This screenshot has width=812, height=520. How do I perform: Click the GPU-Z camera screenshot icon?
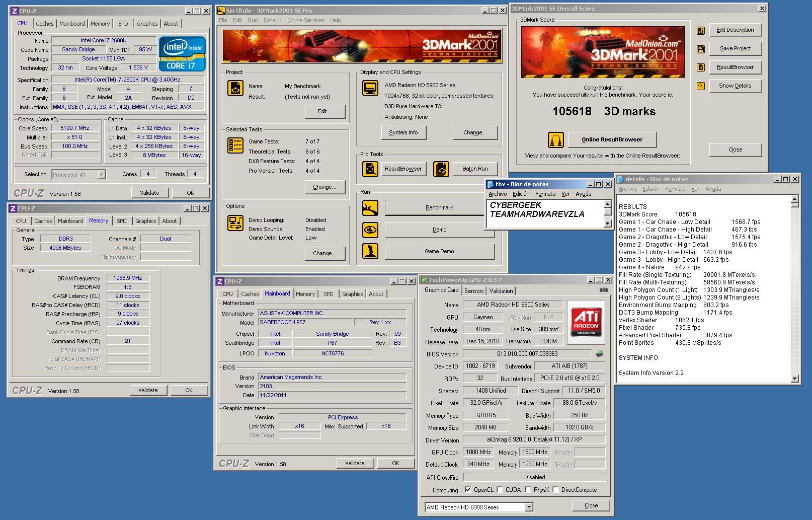click(603, 290)
